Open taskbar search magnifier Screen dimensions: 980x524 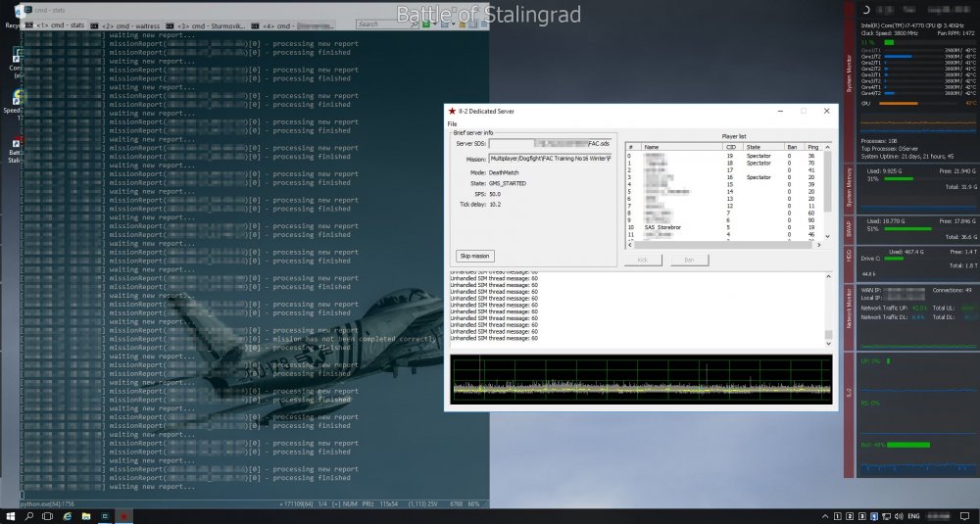click(28, 516)
